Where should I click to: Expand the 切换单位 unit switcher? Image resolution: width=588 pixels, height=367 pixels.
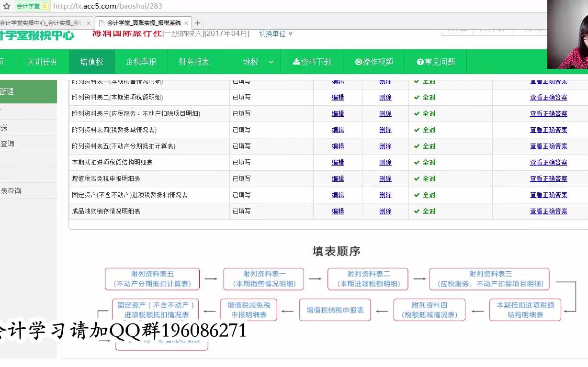(273, 33)
